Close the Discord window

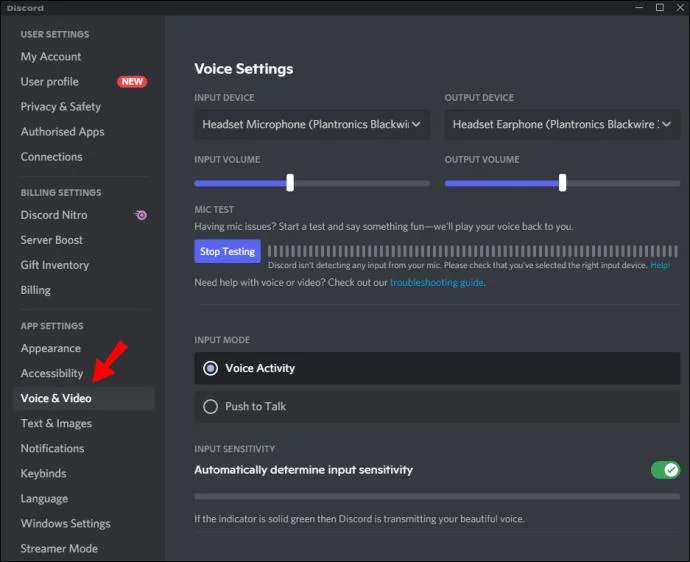click(680, 7)
